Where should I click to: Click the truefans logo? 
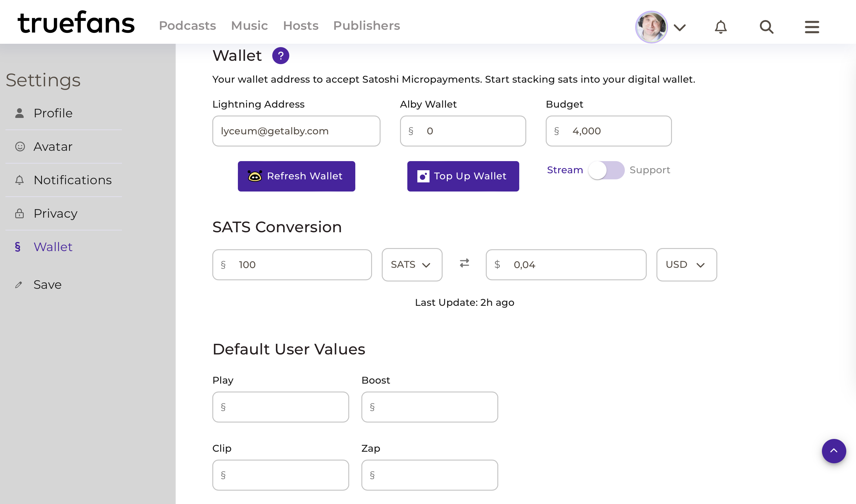(76, 23)
